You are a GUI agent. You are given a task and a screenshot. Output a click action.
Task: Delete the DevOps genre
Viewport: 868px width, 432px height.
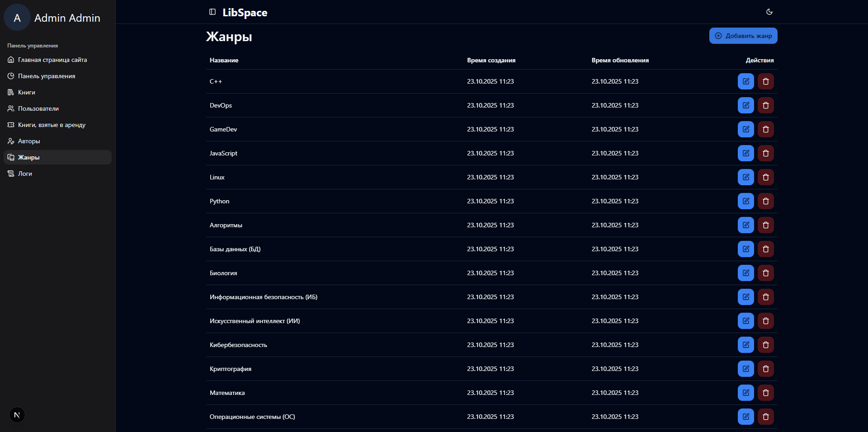point(765,105)
